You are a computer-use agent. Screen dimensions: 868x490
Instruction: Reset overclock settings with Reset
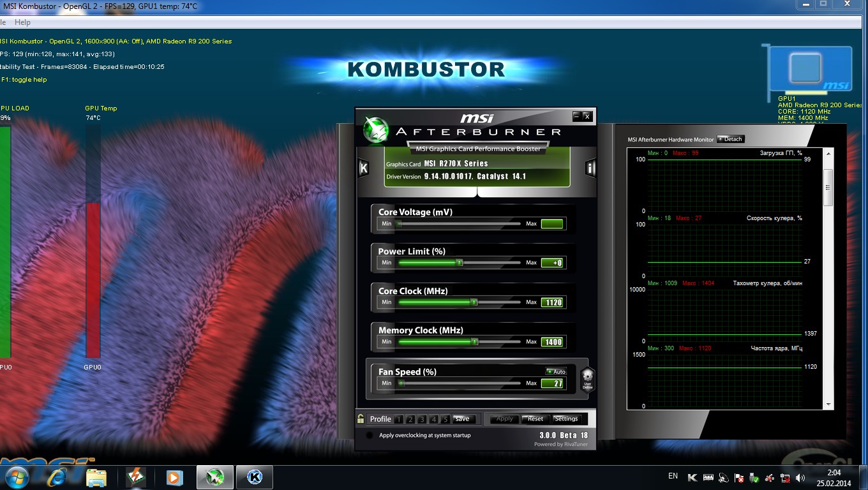pyautogui.click(x=535, y=419)
